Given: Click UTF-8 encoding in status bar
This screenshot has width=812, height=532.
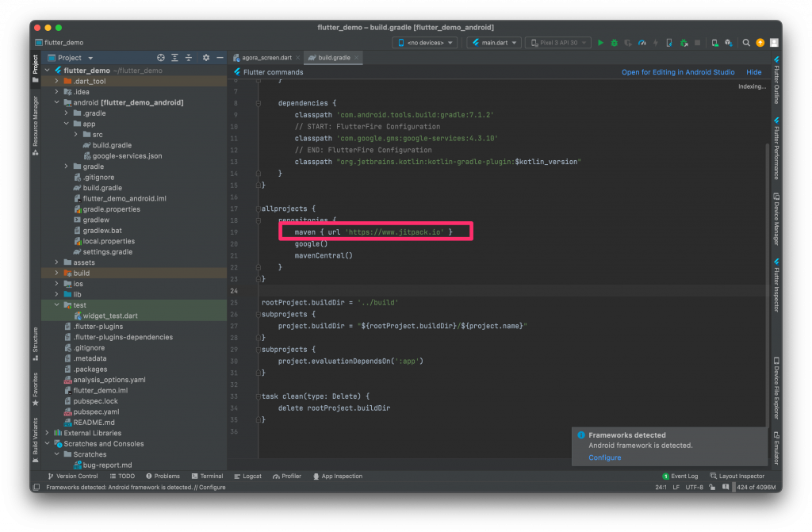Looking at the screenshot, I should [x=694, y=488].
